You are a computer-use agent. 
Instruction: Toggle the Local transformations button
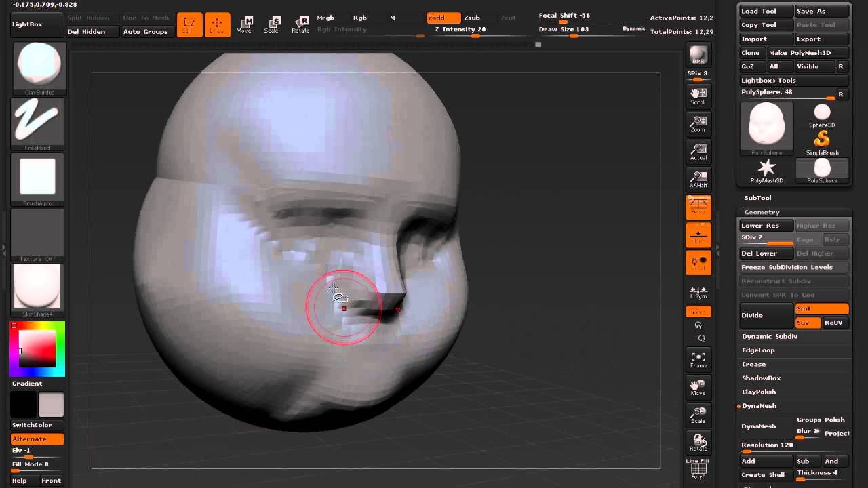pyautogui.click(x=698, y=263)
